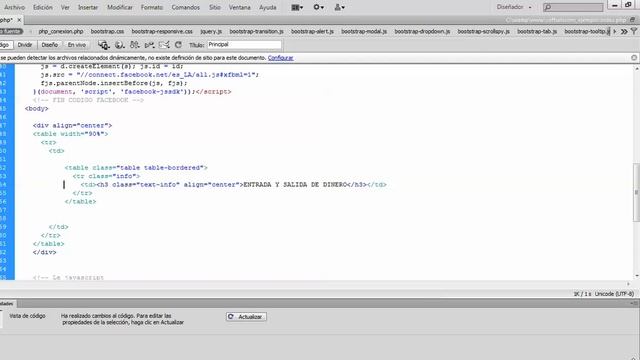Open related file bootstrap-dropdown.js
Screen dimensions: 640x360
(422, 31)
